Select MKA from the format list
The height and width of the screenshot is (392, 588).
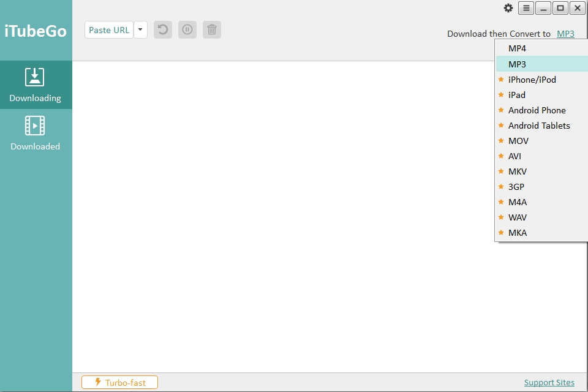[x=541, y=233]
